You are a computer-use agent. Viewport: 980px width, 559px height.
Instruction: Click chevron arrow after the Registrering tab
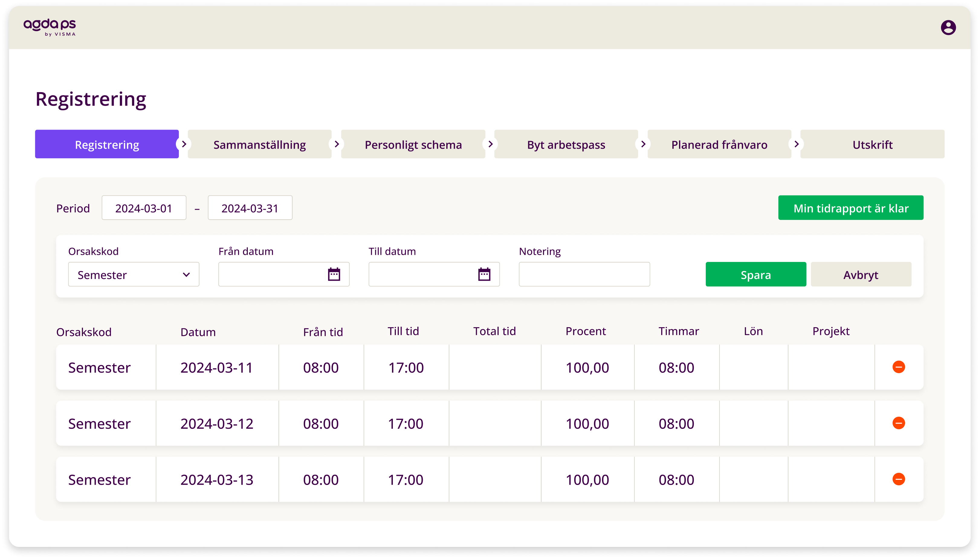click(x=184, y=144)
